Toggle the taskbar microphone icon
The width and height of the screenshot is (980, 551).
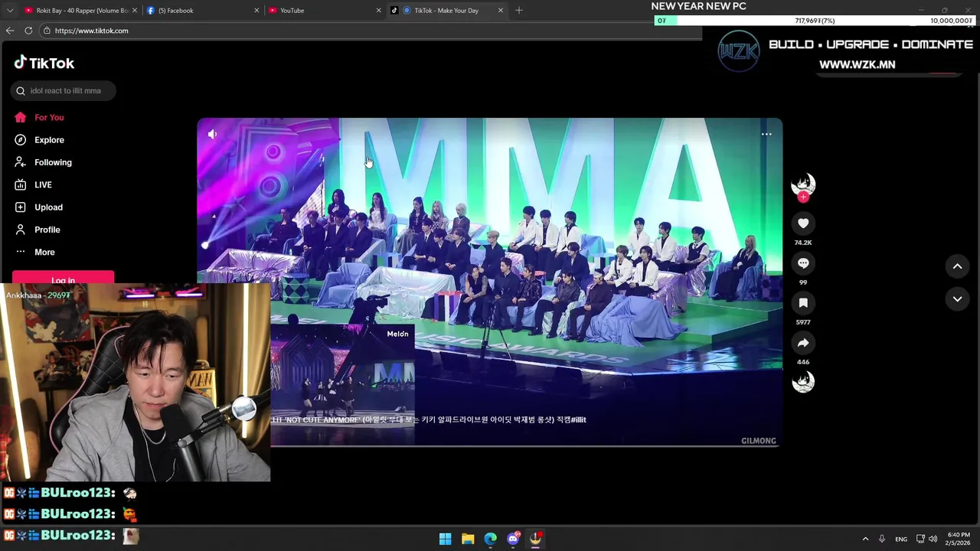(x=882, y=539)
